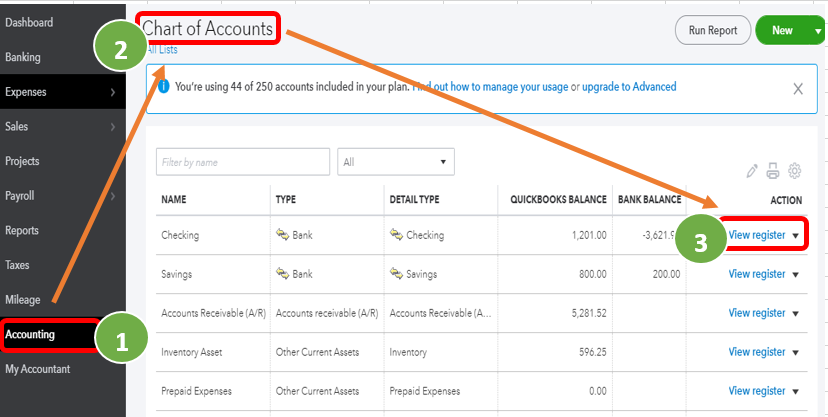Open Reports in the sidebar
This screenshot has width=828, height=417.
pos(22,231)
